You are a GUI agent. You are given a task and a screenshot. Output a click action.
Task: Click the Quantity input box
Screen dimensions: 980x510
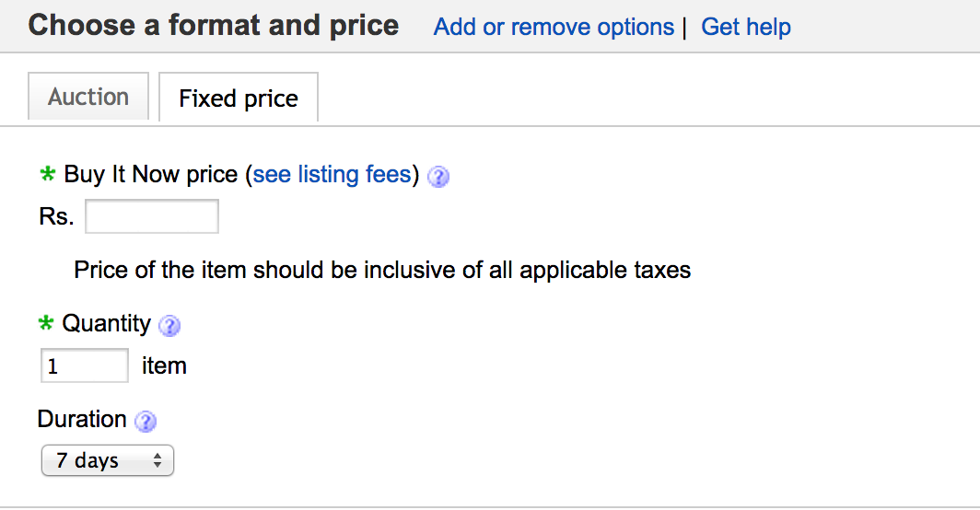click(85, 365)
